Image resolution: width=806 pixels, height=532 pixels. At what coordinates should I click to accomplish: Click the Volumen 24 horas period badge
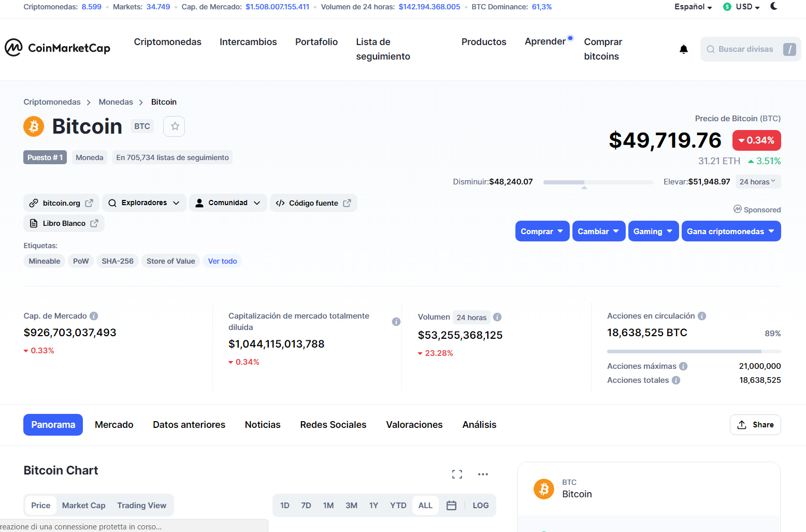(471, 318)
